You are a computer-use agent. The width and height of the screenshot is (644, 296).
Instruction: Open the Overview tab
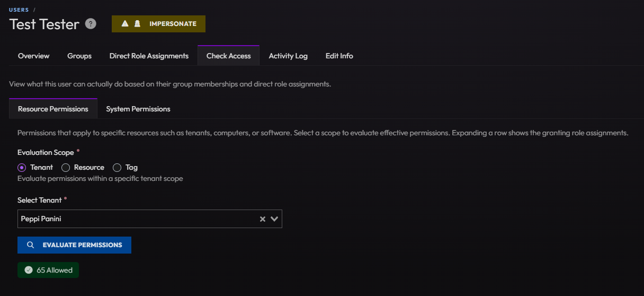(34, 56)
